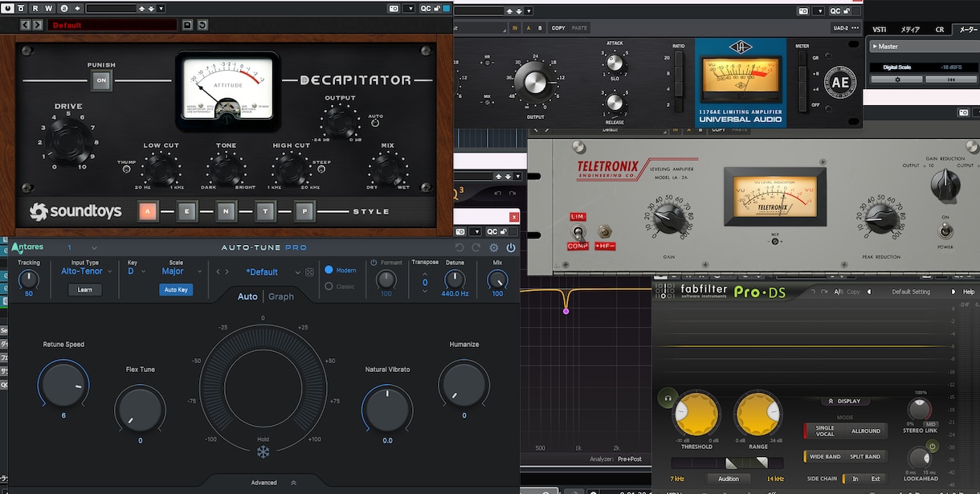980x494 pixels.
Task: Toggle AUTO output switch on Decapitator
Action: click(x=375, y=123)
